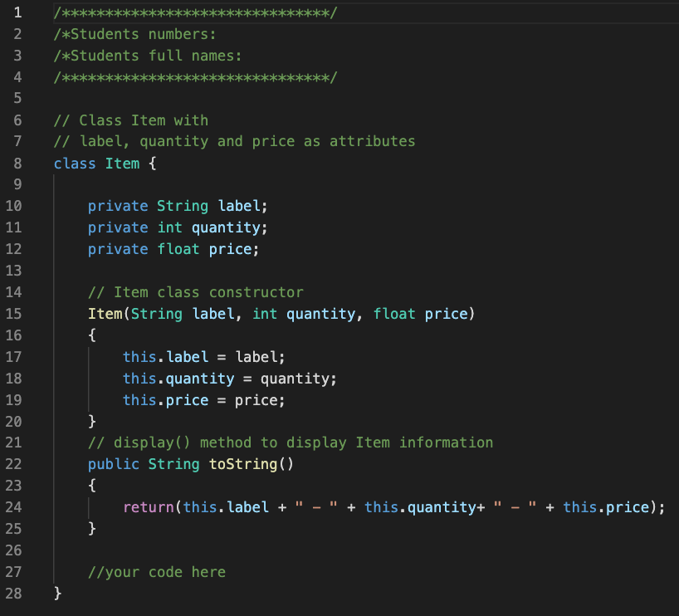Click 'this.quantity' on line 18

click(x=178, y=379)
